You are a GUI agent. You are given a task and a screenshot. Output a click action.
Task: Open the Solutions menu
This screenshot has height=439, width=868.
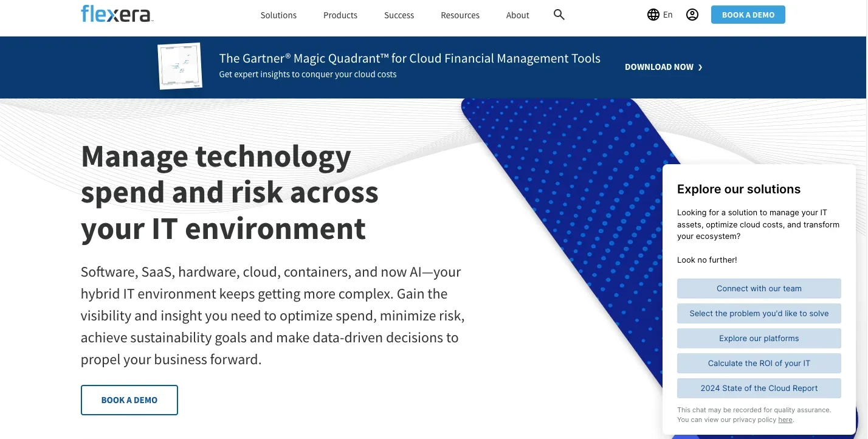click(278, 15)
